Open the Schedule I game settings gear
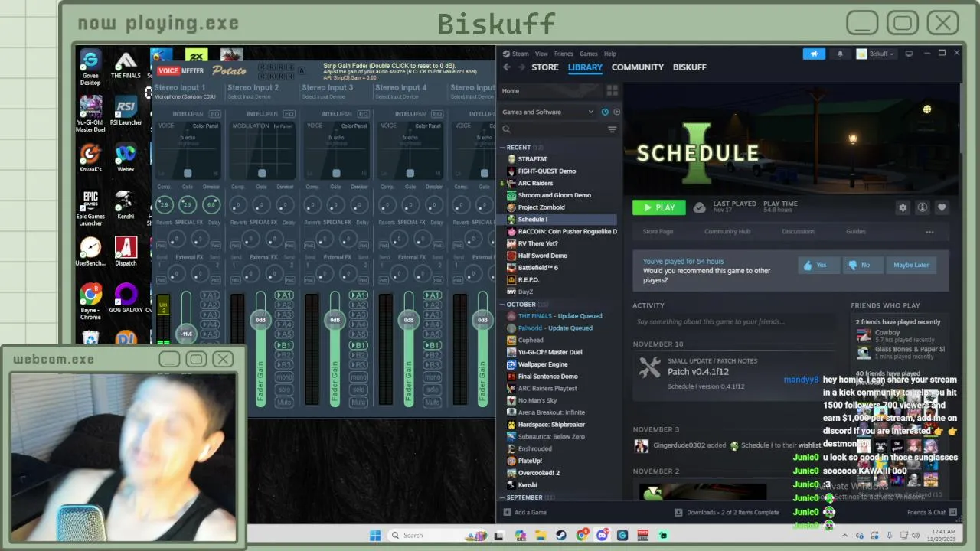 [x=903, y=207]
